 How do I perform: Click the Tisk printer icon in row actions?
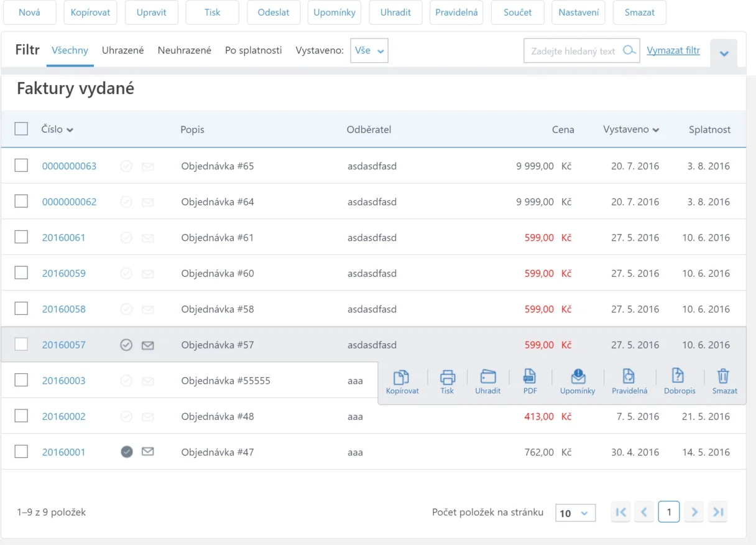447,377
